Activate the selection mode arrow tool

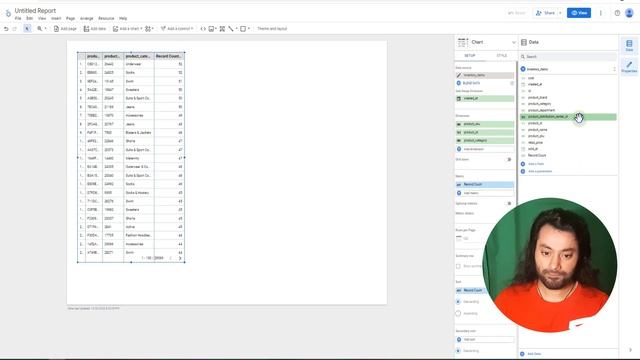27,29
